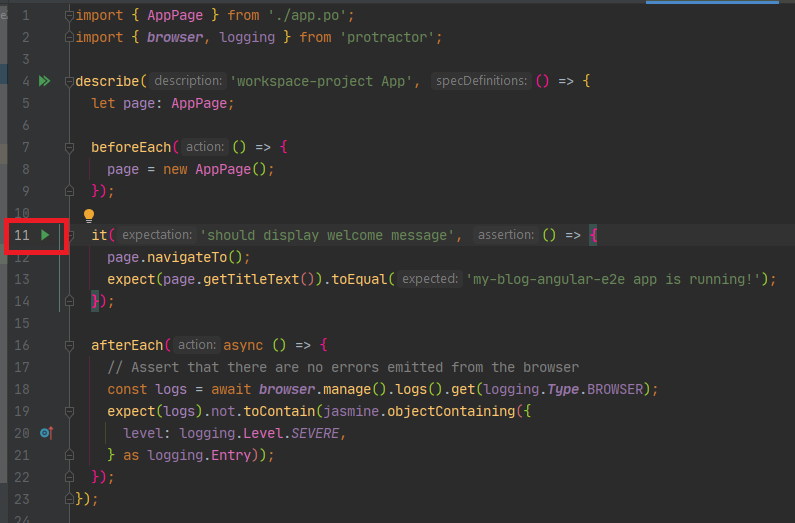Click fold end marker on line 9
The width and height of the screenshot is (795, 523).
pos(69,191)
